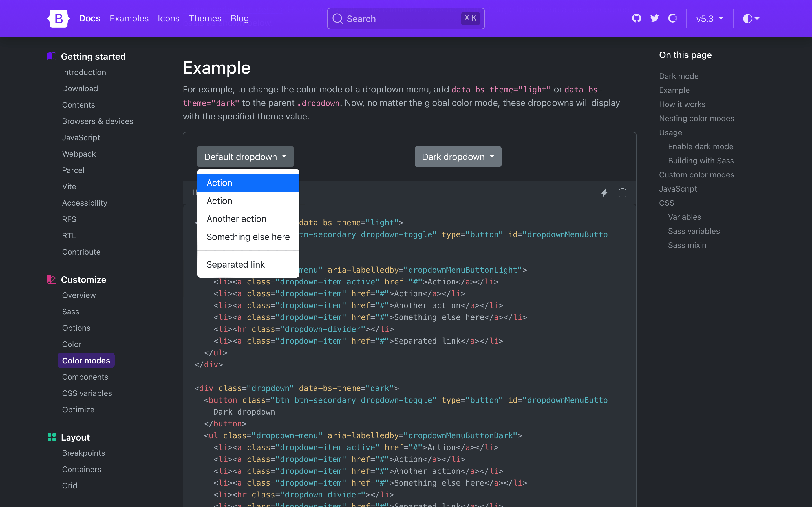Image resolution: width=812 pixels, height=507 pixels.
Task: Click the Blog navigation item
Action: click(x=239, y=18)
